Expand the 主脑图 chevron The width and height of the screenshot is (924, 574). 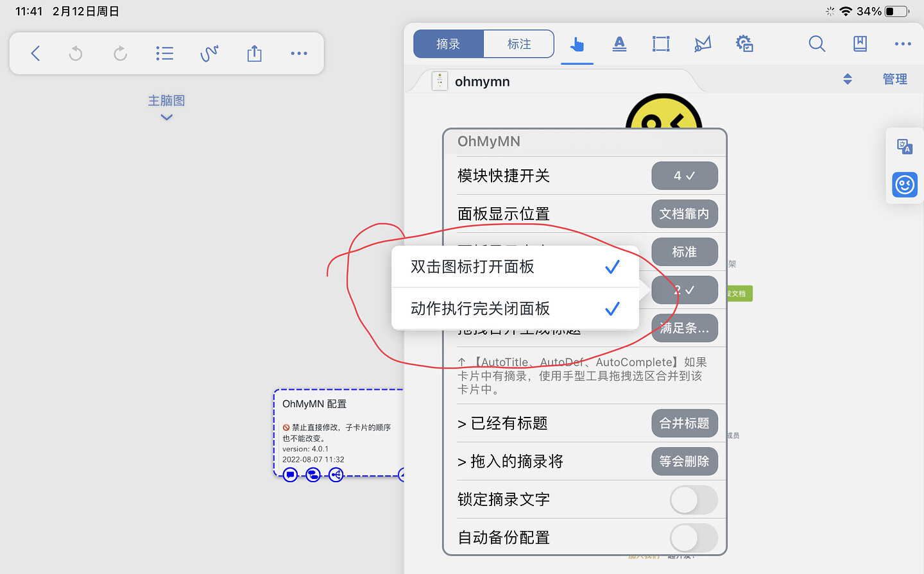(167, 117)
